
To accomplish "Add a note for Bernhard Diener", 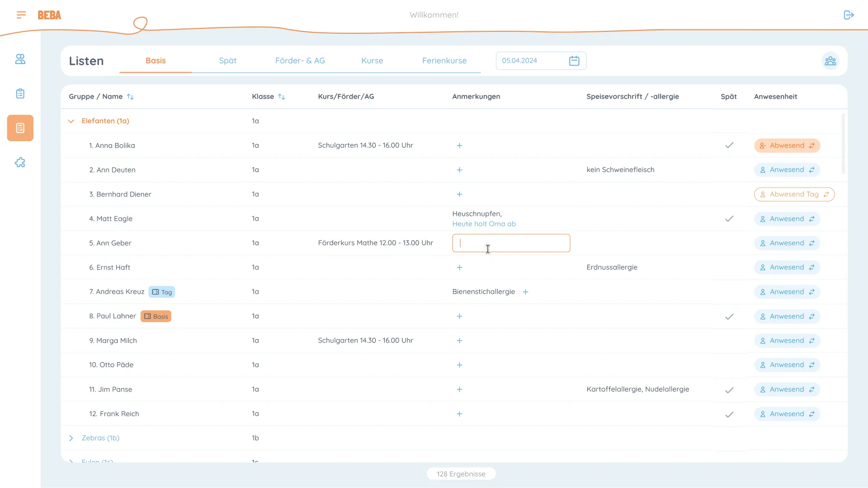I will pyautogui.click(x=460, y=194).
